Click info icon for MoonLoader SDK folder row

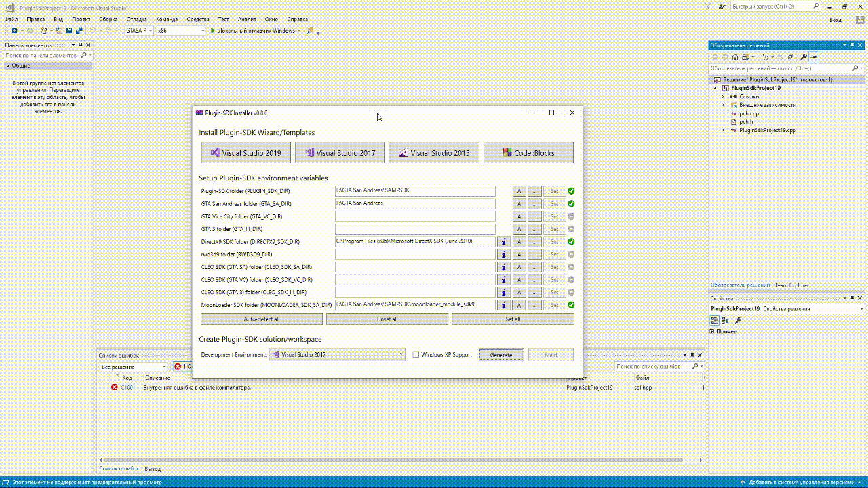504,305
